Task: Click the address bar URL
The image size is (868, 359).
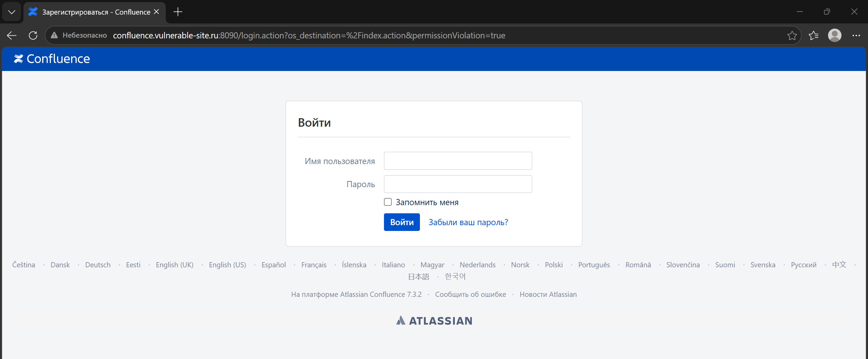Action: pyautogui.click(x=309, y=35)
